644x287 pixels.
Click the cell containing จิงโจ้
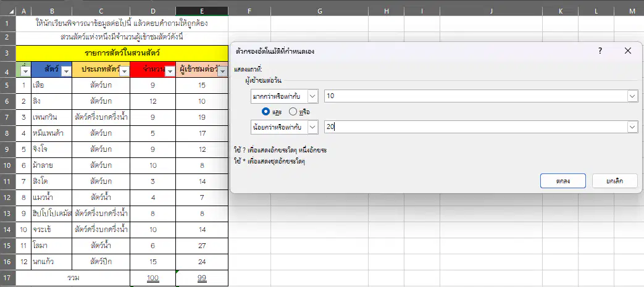tap(51, 149)
